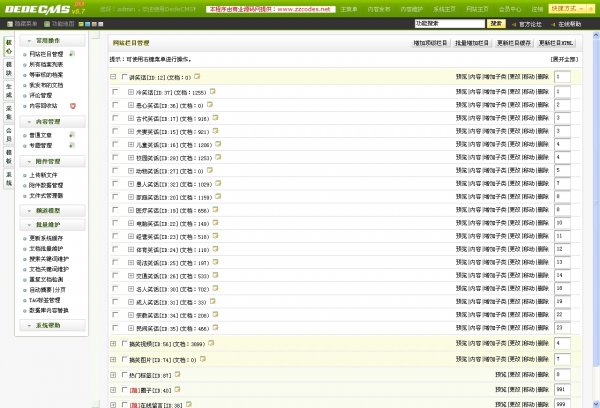Expand the ID:56 category plus icon

(113, 344)
